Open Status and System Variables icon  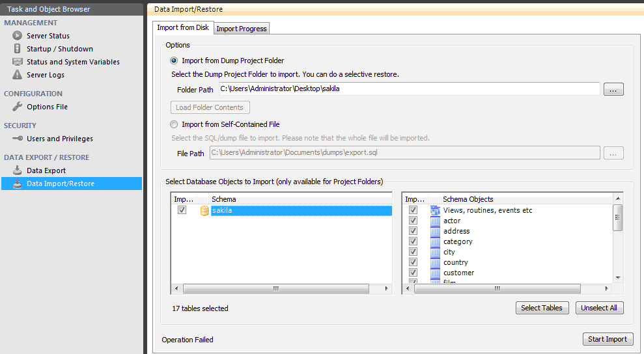[17, 62]
